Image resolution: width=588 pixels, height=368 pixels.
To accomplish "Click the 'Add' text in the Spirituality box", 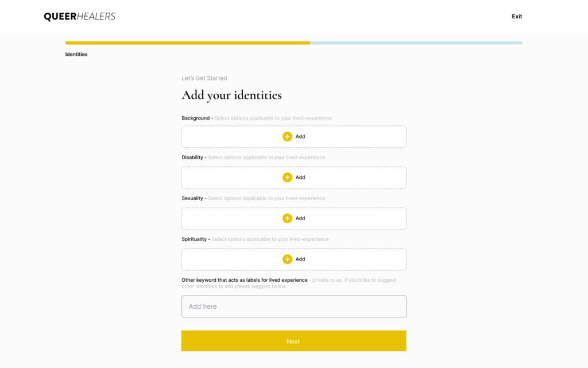I will [300, 259].
